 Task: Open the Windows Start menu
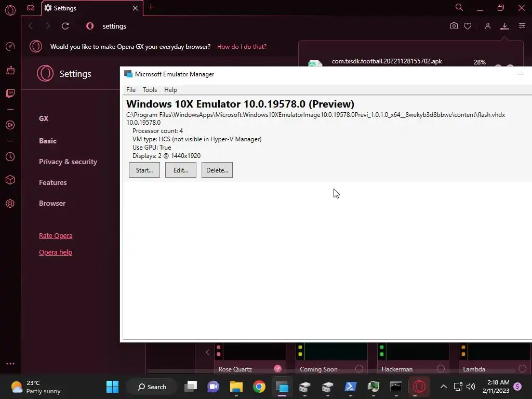click(x=112, y=387)
